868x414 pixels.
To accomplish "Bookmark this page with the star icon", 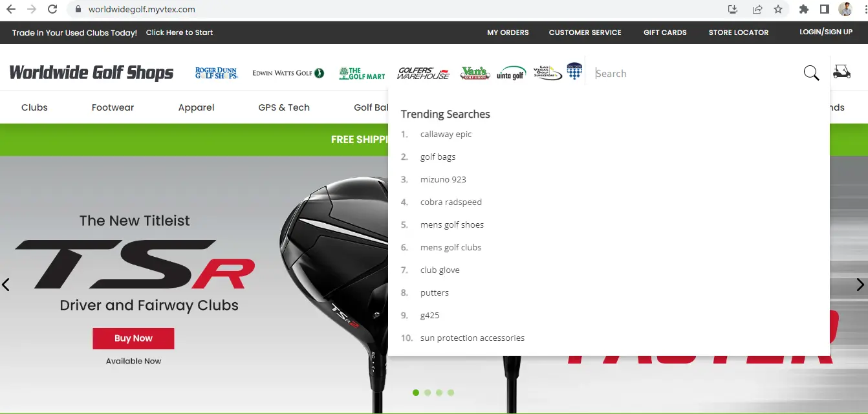I will click(x=778, y=9).
